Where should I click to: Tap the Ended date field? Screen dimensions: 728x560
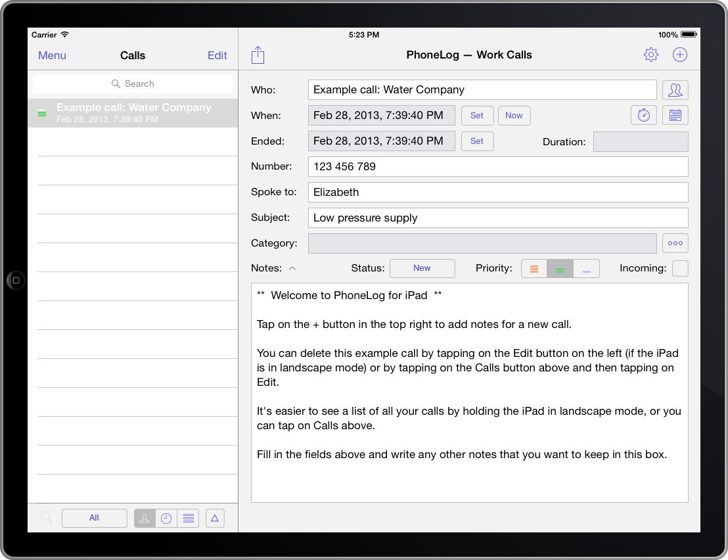[382, 141]
